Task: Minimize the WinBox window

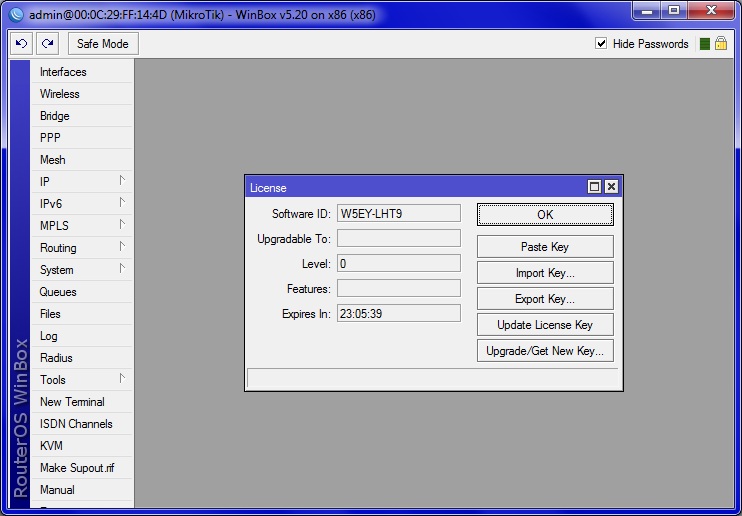Action: (647, 11)
